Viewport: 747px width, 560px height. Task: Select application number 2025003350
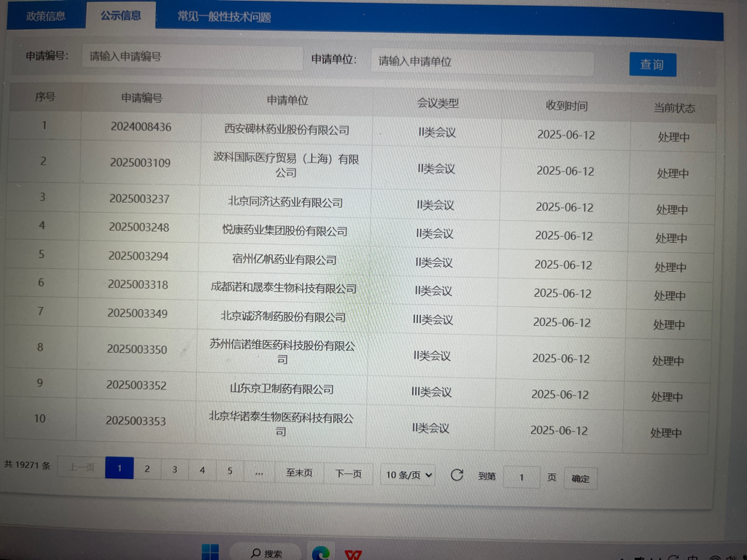[136, 349]
